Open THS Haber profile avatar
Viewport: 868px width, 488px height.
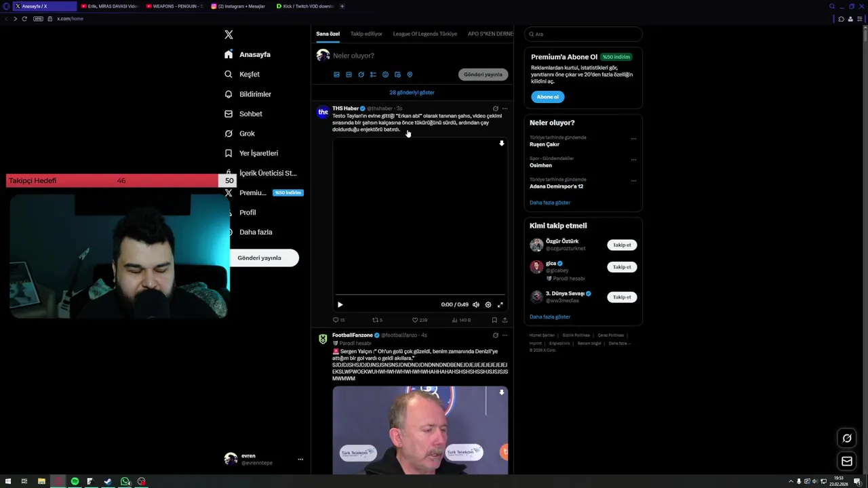323,113
